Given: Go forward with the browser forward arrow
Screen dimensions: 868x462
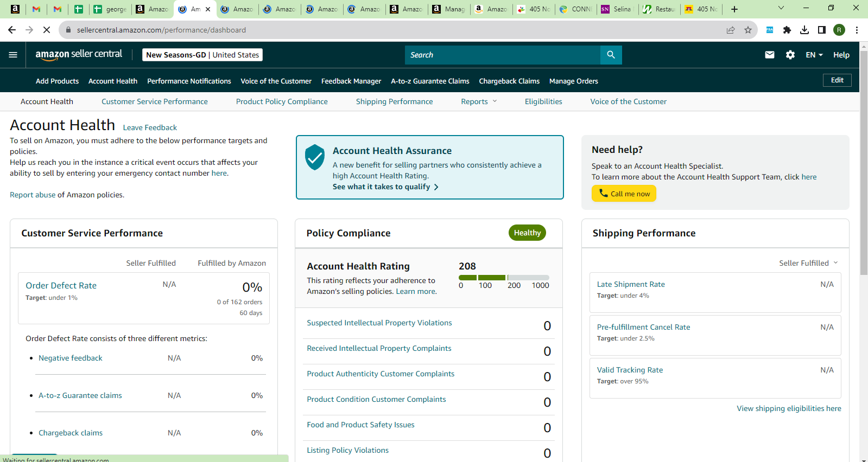Looking at the screenshot, I should (29, 30).
